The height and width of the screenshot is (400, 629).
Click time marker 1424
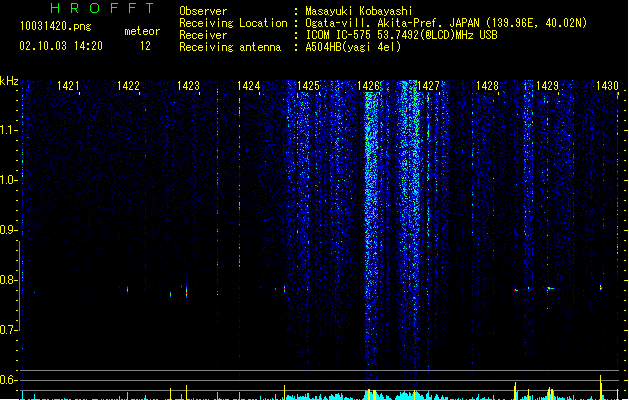(248, 86)
